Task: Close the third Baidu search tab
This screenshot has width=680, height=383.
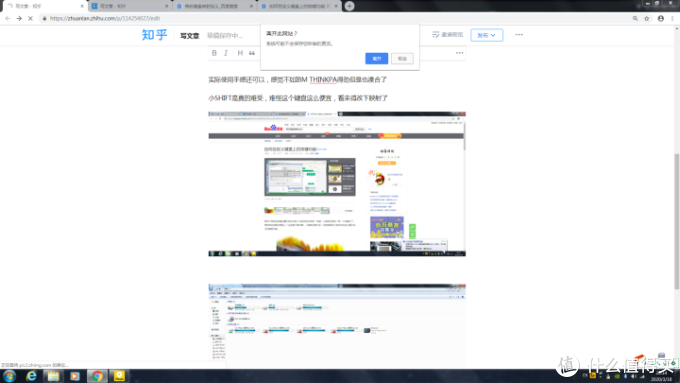Action: 251,6
